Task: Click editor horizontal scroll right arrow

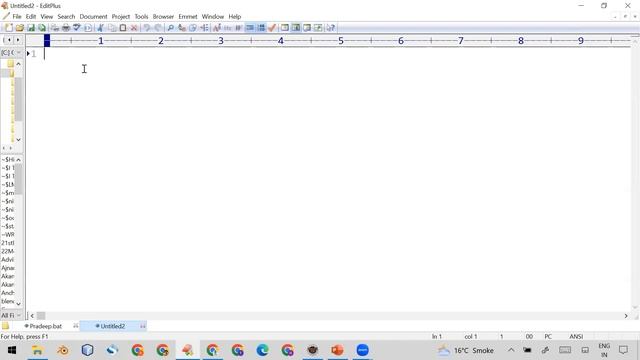Action: pos(626,316)
